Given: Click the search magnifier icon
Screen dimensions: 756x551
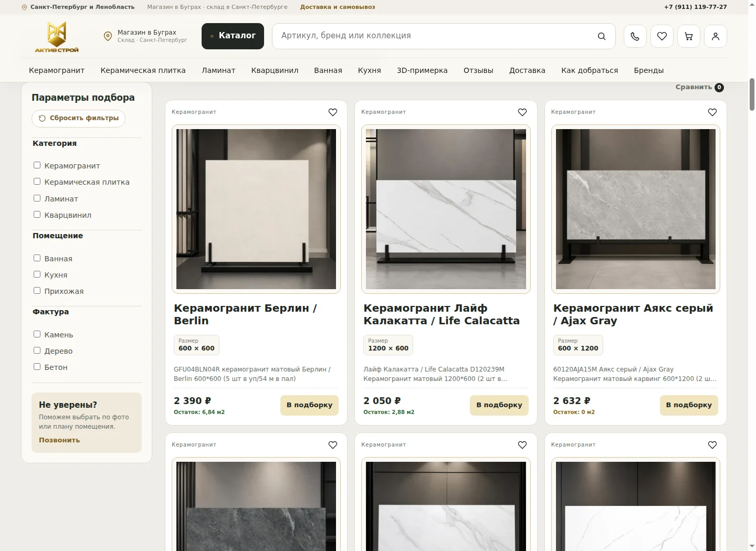Looking at the screenshot, I should (602, 36).
